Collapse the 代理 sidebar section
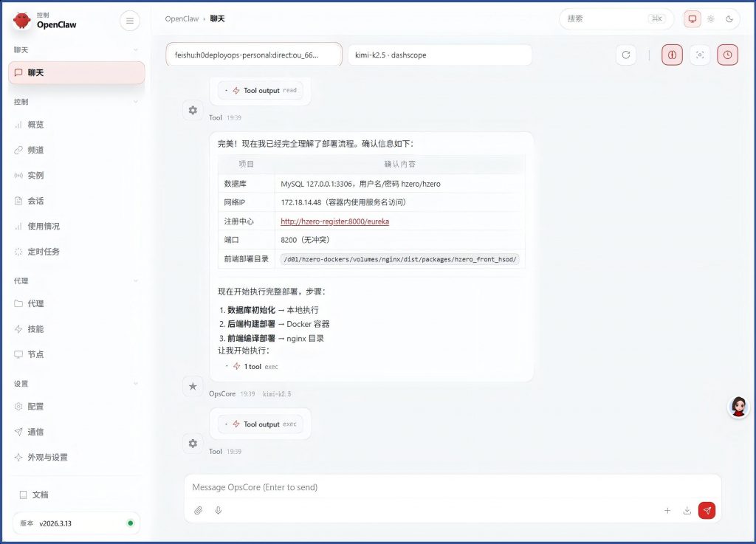This screenshot has height=544, width=756. (135, 281)
